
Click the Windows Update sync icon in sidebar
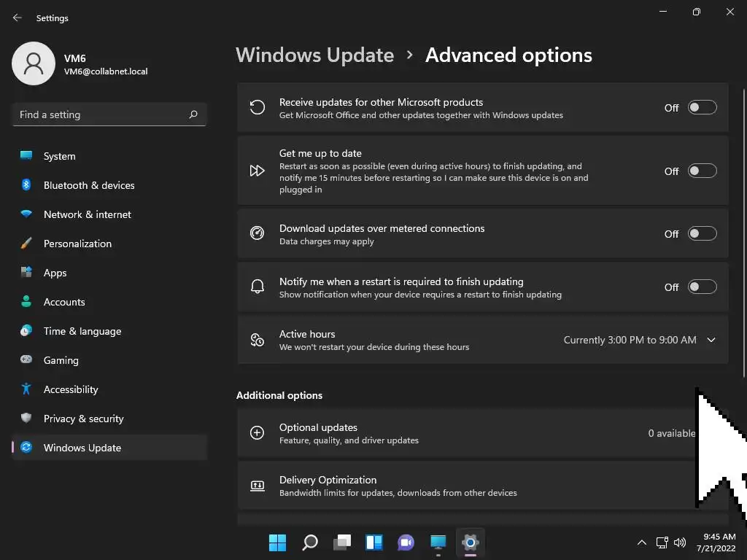tap(26, 447)
